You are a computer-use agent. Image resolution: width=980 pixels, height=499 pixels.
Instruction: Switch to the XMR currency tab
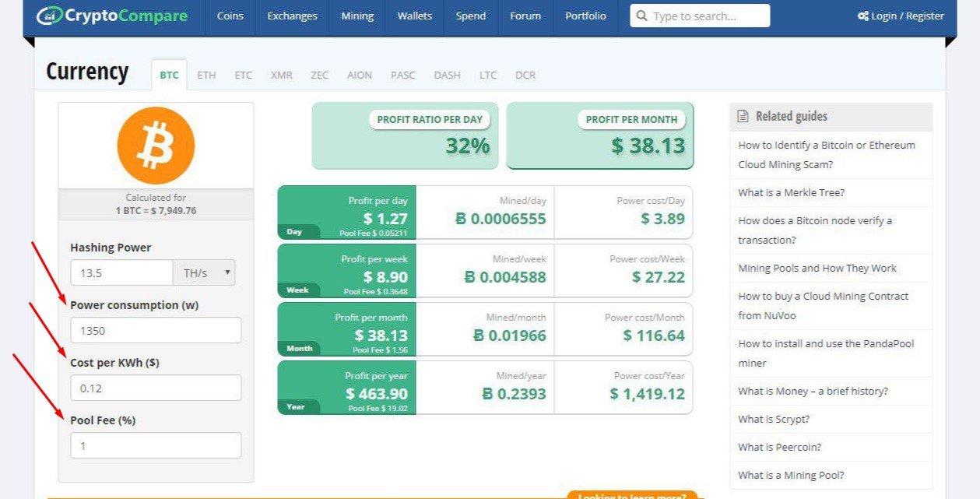tap(282, 76)
